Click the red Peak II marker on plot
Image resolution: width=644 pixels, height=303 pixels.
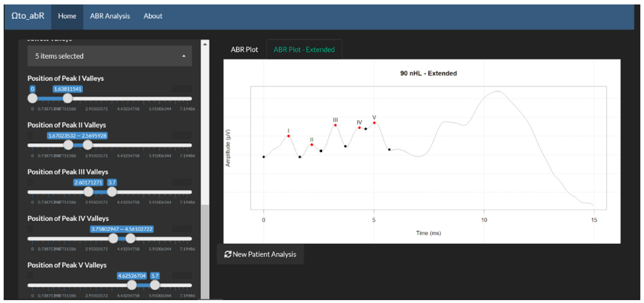(x=311, y=145)
